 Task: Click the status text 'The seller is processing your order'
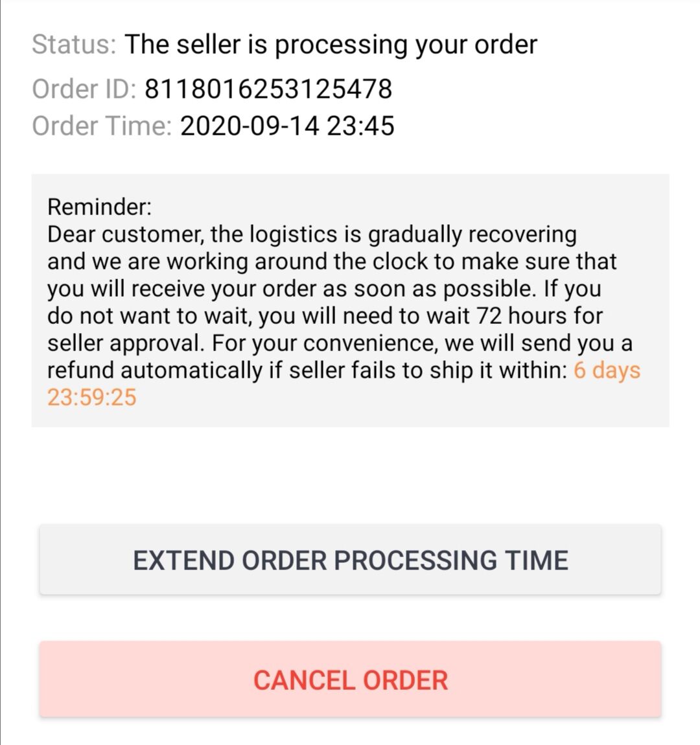(331, 45)
